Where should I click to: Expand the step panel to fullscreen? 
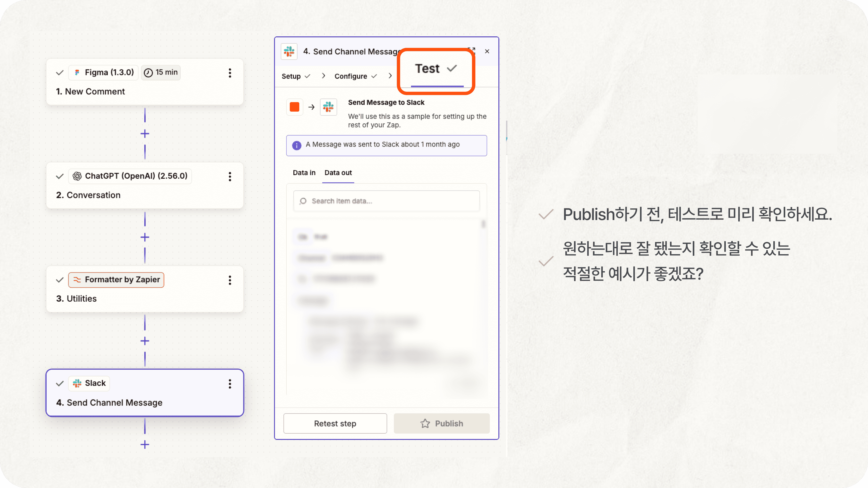[472, 51]
